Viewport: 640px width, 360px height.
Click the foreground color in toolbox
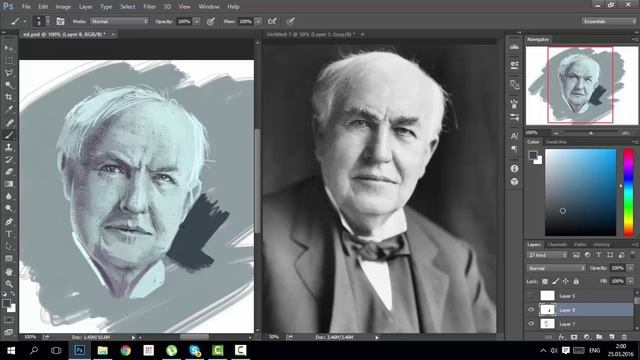point(6,304)
